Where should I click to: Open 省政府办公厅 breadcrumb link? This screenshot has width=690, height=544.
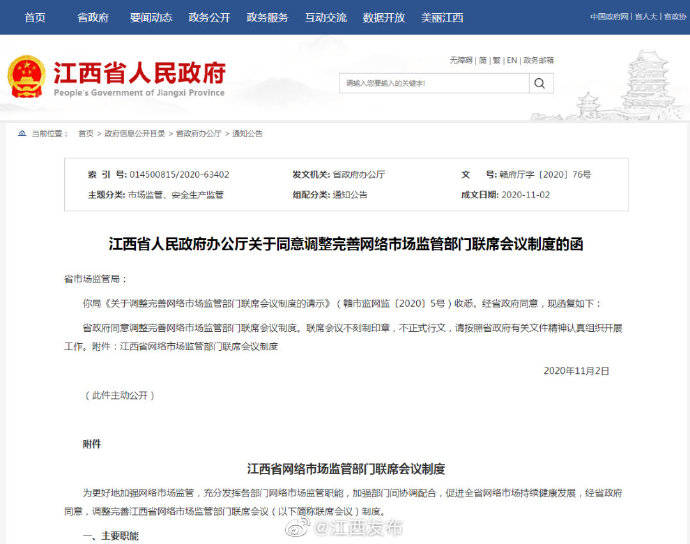point(198,133)
